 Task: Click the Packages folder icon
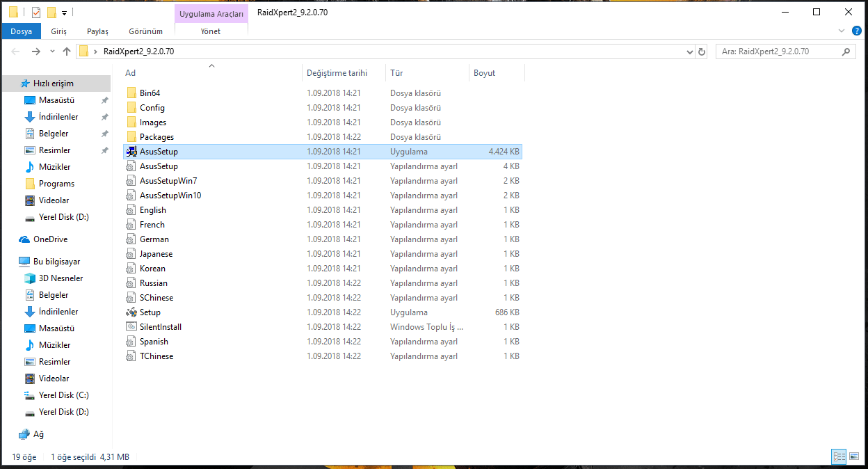[131, 137]
